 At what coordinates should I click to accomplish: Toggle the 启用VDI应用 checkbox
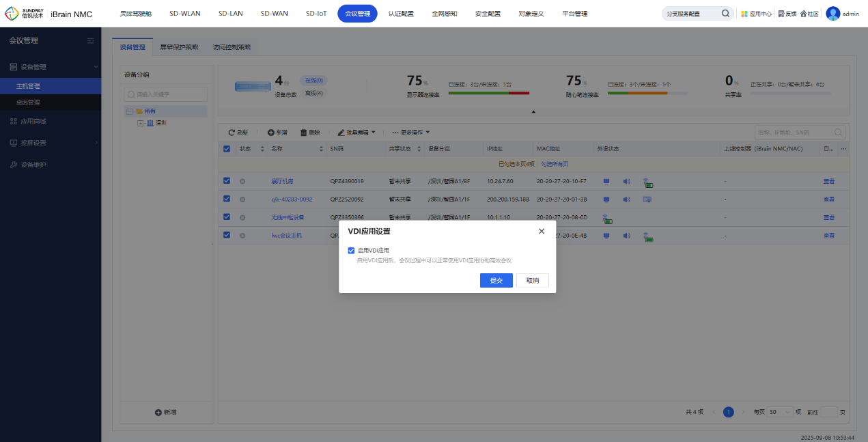(351, 251)
